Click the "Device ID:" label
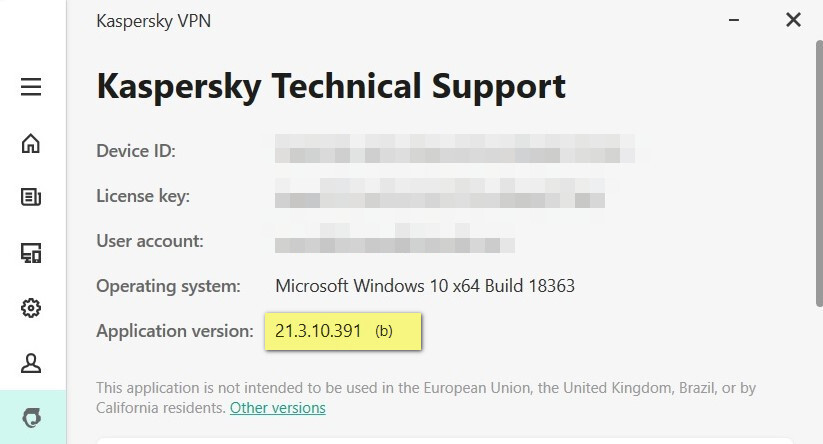Viewport: 823px width, 444px height. click(136, 151)
